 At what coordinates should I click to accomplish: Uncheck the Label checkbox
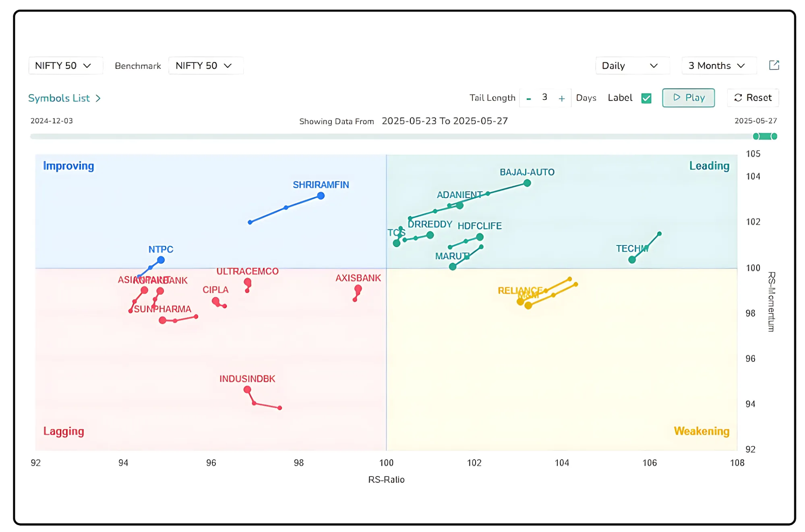point(646,98)
